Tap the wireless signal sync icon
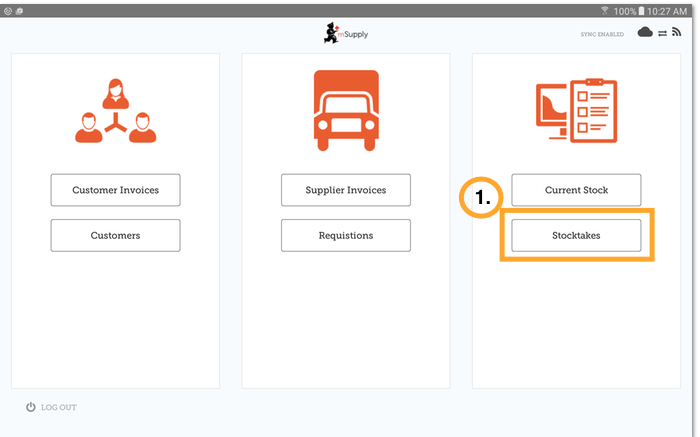Image resolution: width=700 pixels, height=437 pixels. (x=677, y=33)
